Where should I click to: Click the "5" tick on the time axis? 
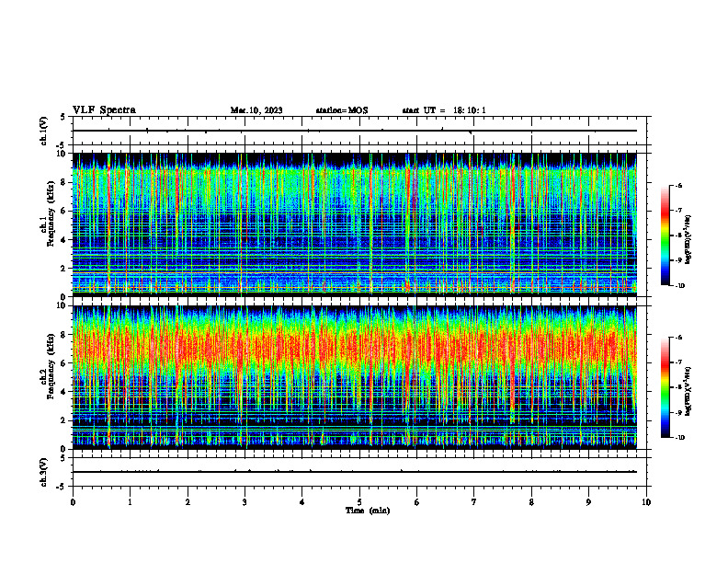(359, 502)
